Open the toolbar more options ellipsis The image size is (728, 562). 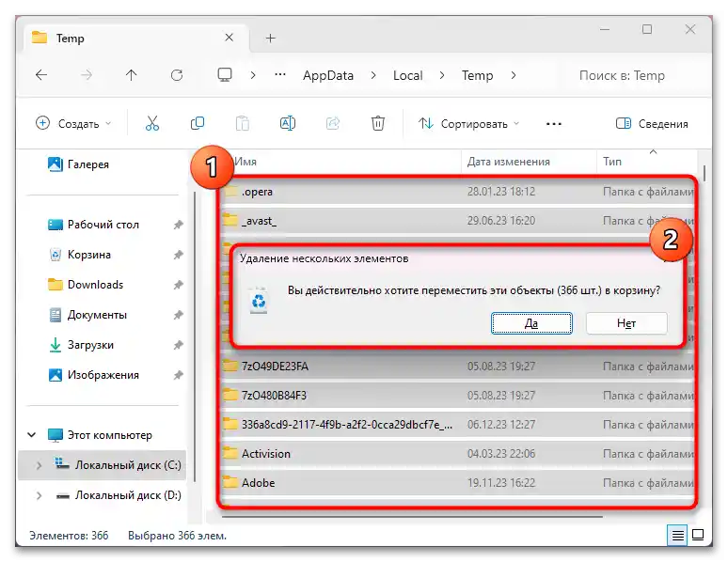(x=554, y=124)
